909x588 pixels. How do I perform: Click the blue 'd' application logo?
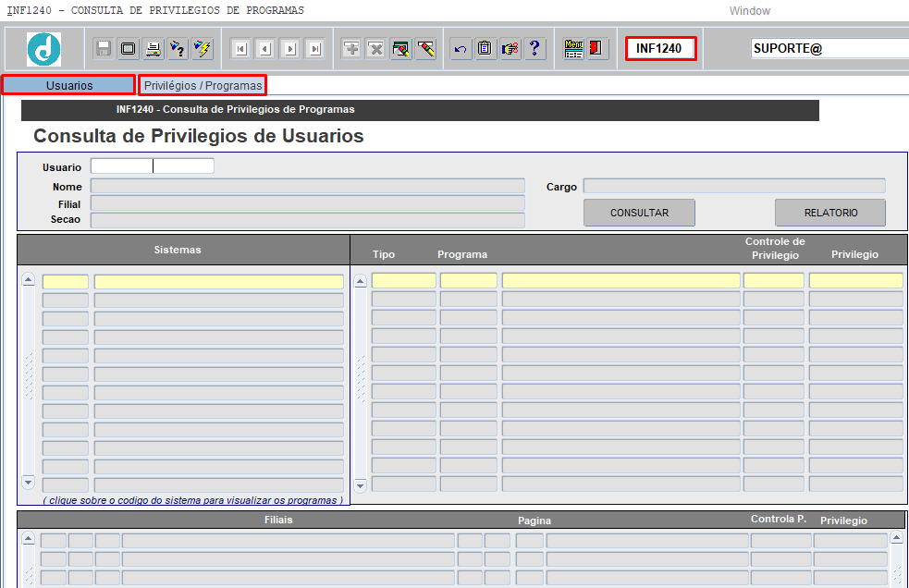43,49
